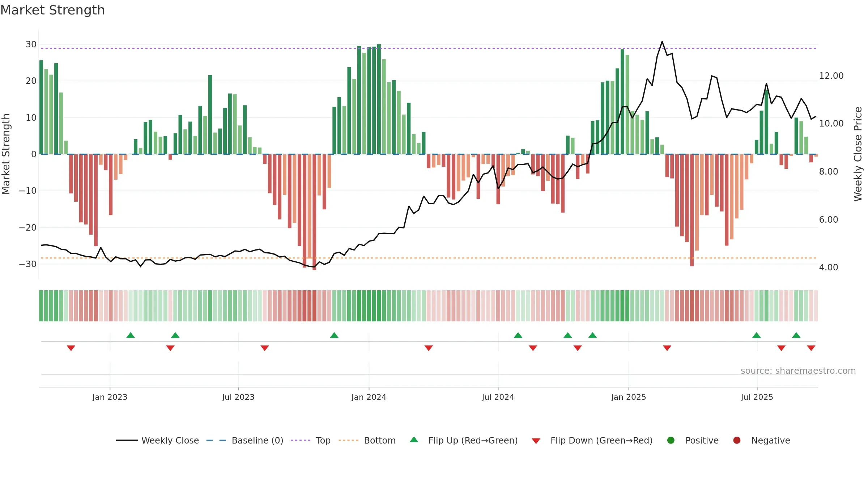Select the Flip Down marker after Jan 2025

click(667, 348)
